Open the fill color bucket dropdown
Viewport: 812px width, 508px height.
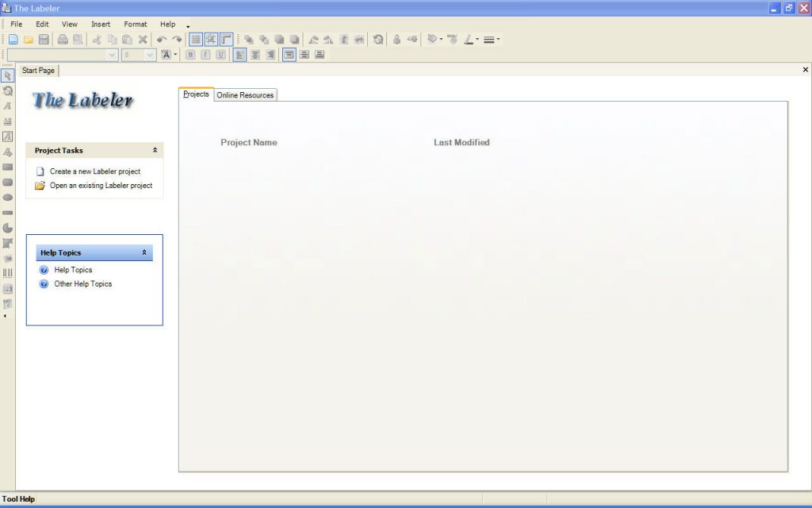(x=441, y=40)
